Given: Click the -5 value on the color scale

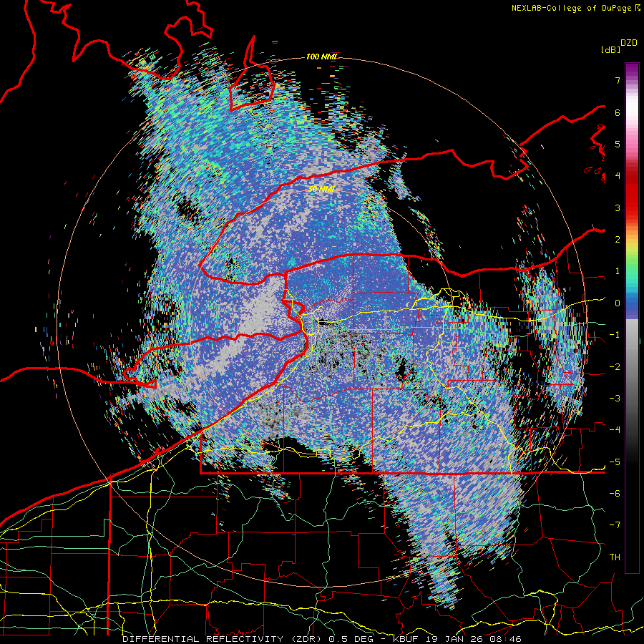Looking at the screenshot, I should (615, 462).
